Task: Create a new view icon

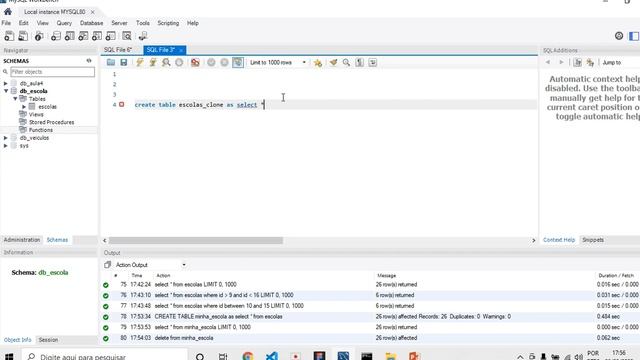Action: tap(83, 36)
